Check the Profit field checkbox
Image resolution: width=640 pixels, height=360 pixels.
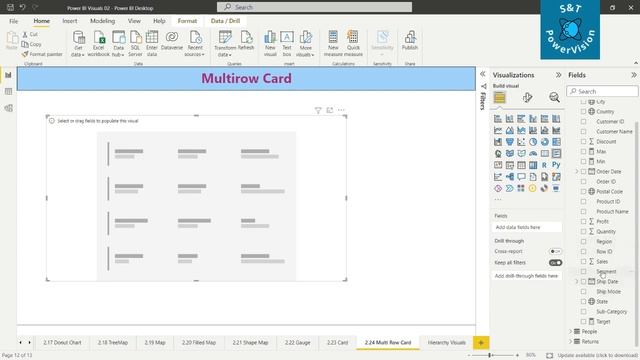(x=583, y=222)
